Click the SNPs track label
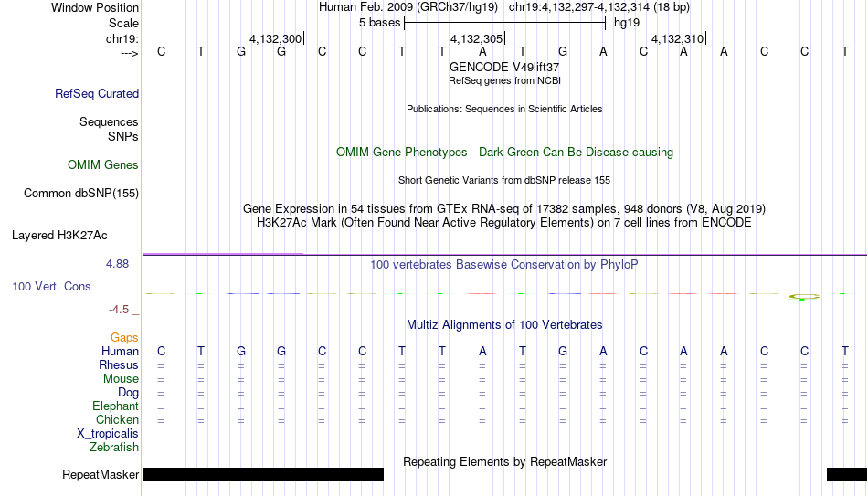This screenshot has height=496, width=868. coord(123,136)
